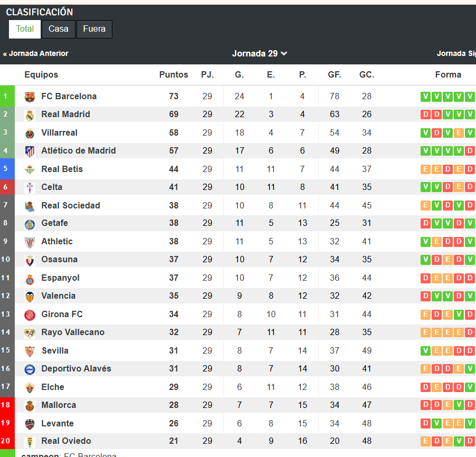
Task: Click the FC Barcelona crest icon
Action: point(30,97)
